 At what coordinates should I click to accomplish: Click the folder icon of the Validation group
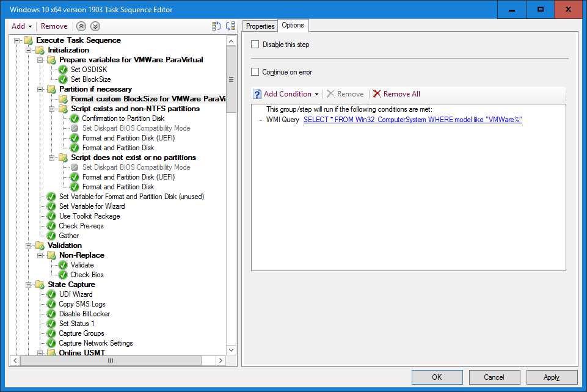[x=40, y=245]
